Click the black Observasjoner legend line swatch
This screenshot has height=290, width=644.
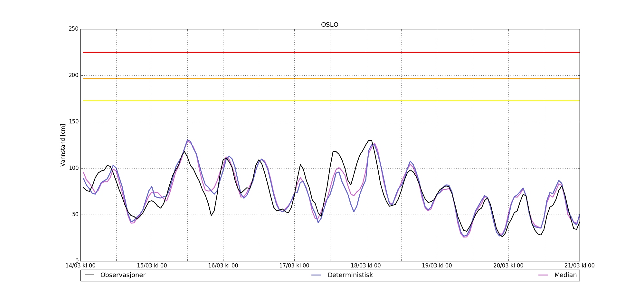(x=89, y=275)
